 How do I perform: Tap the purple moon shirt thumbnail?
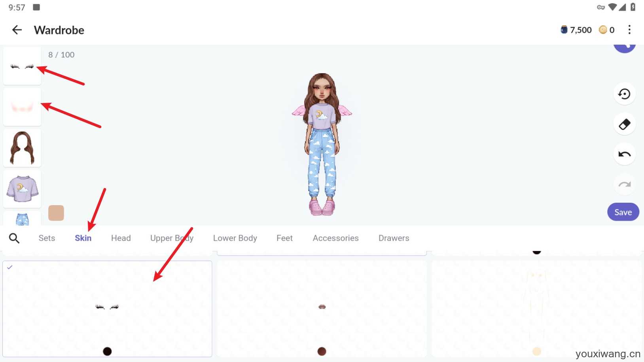click(x=22, y=189)
